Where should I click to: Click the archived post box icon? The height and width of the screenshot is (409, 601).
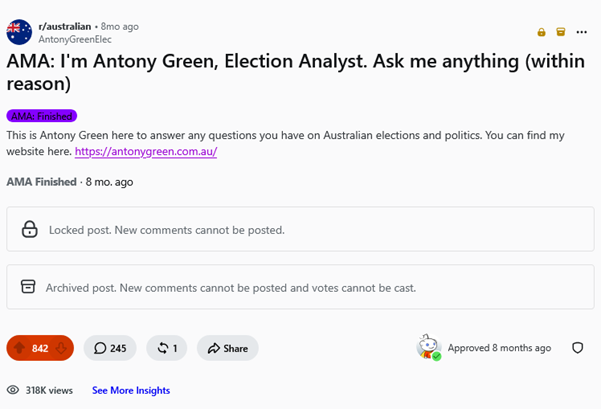click(28, 287)
